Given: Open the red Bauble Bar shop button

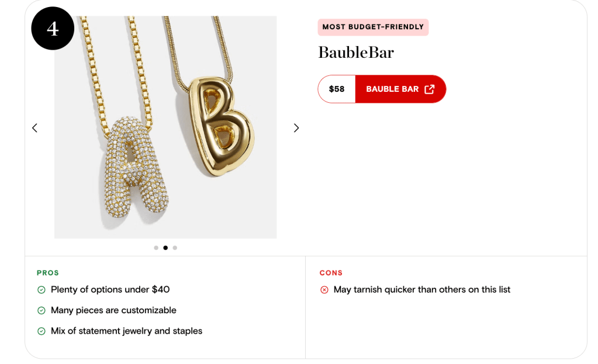Looking at the screenshot, I should click(x=400, y=89).
